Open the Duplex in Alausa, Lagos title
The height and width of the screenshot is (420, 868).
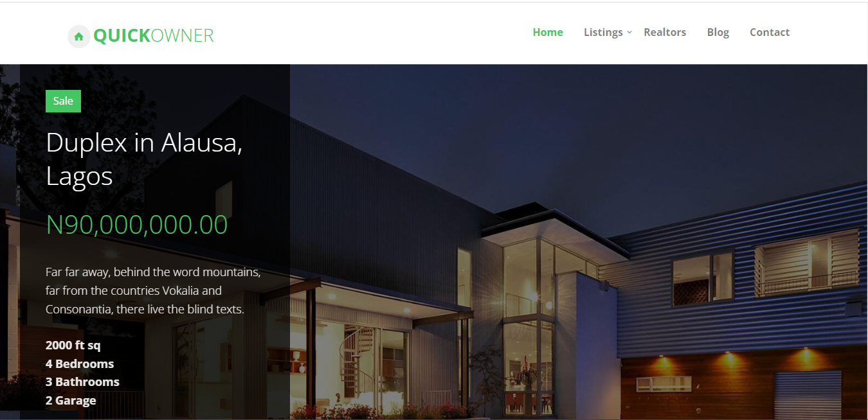point(144,159)
